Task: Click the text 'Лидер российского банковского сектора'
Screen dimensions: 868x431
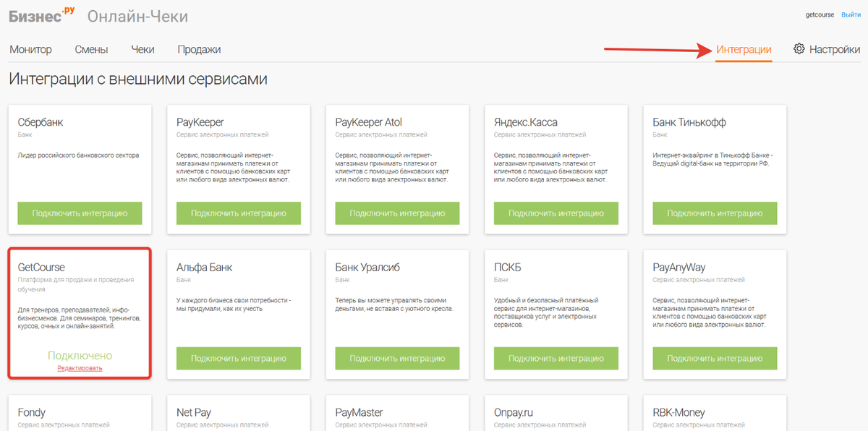Action: pyautogui.click(x=78, y=155)
